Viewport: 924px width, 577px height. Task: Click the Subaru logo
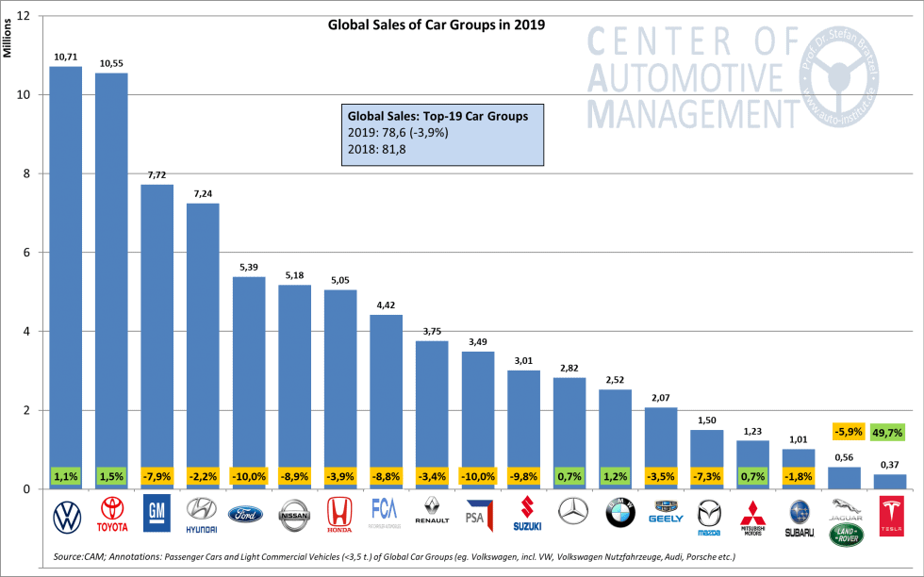click(x=800, y=519)
